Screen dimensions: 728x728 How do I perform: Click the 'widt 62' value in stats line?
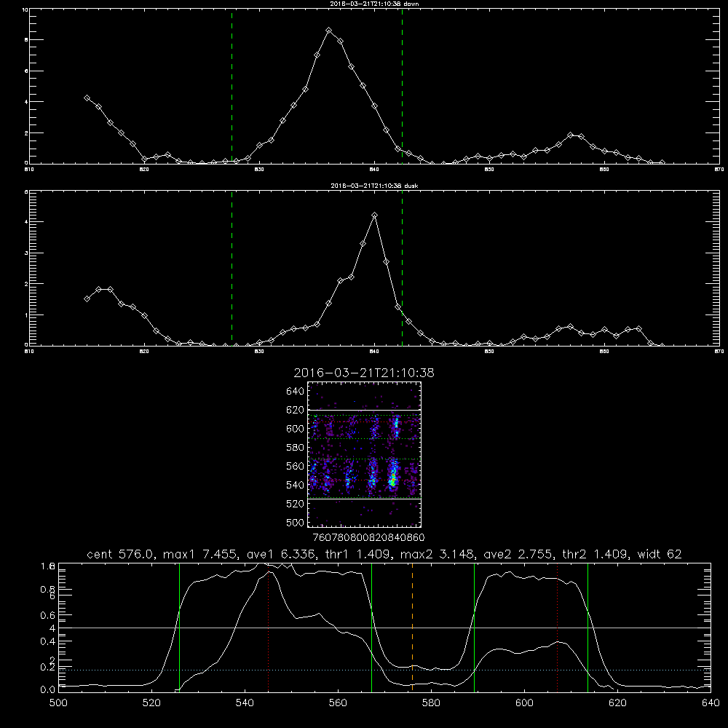660,554
